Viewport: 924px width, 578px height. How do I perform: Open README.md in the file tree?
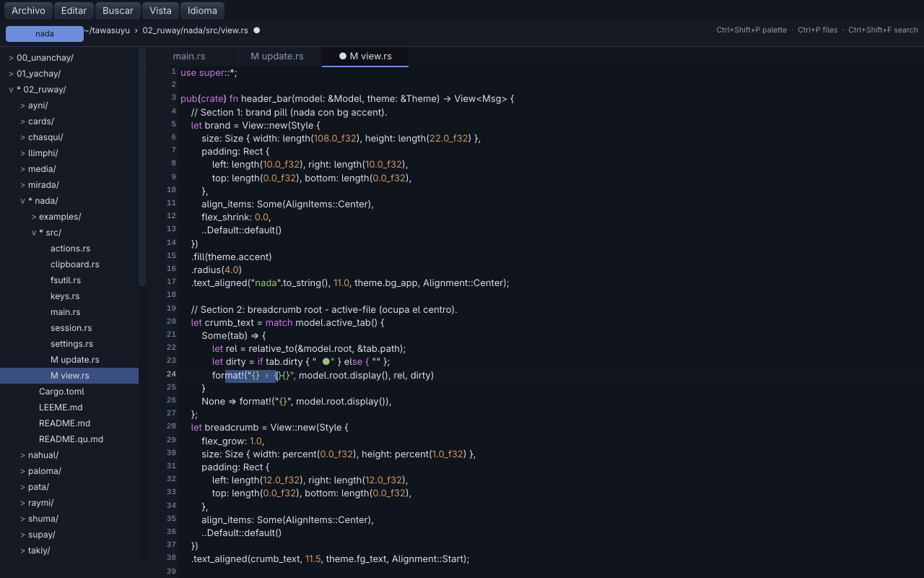[69, 423]
